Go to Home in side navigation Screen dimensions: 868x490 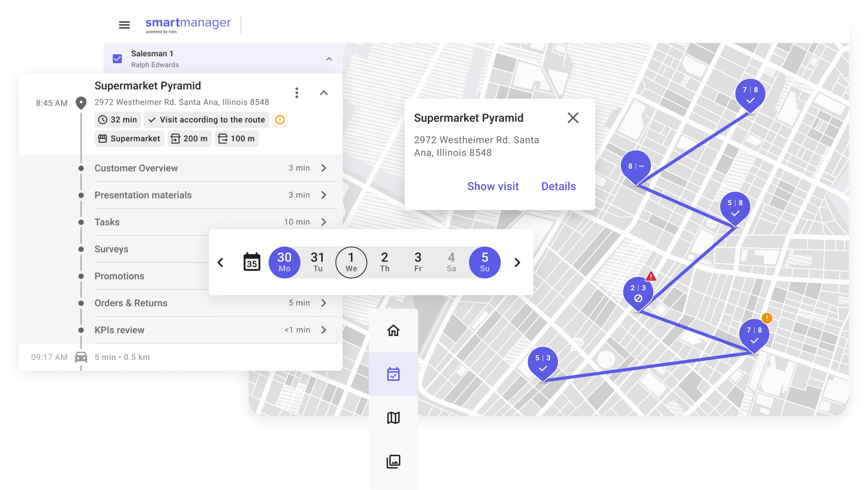[x=393, y=331]
